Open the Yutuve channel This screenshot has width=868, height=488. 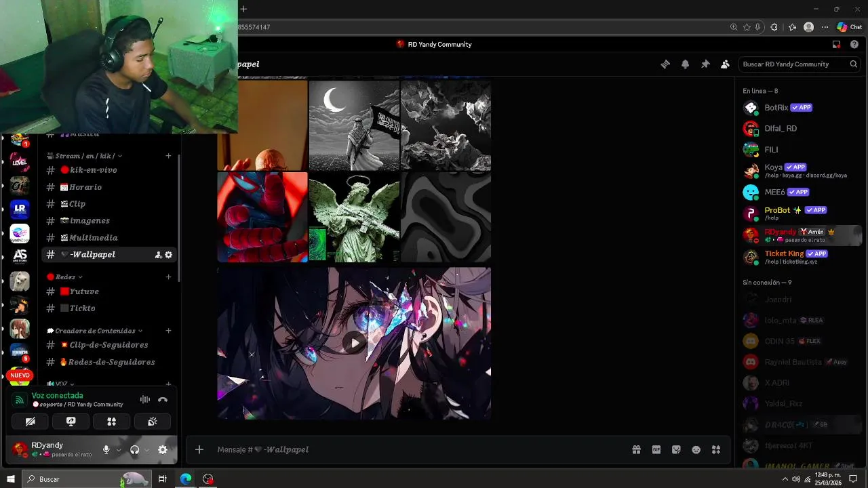(x=109, y=291)
